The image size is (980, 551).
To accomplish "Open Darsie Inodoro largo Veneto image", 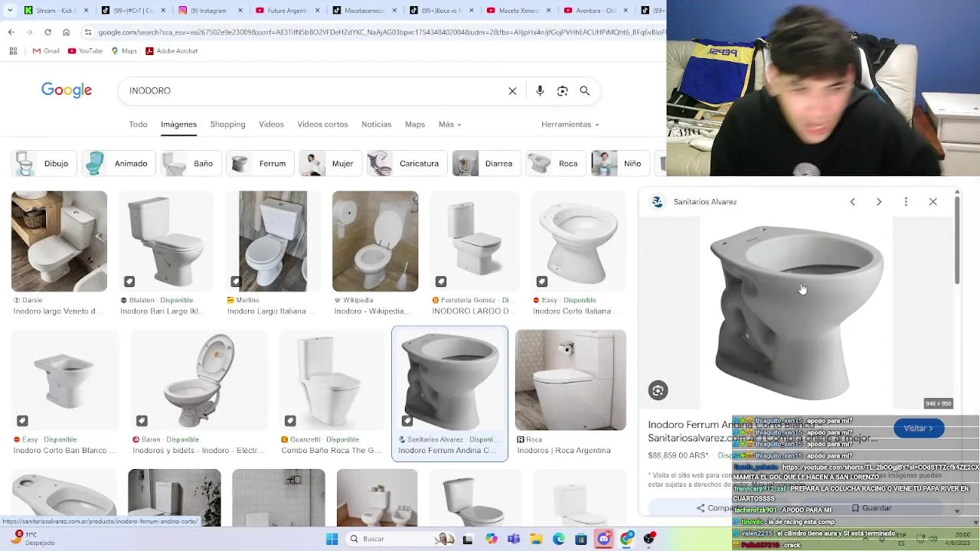I will coord(59,241).
